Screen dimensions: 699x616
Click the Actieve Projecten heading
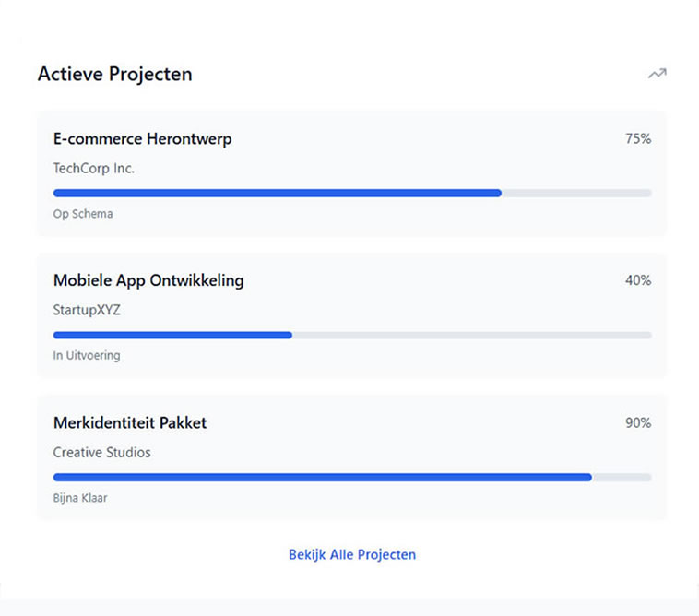click(115, 75)
